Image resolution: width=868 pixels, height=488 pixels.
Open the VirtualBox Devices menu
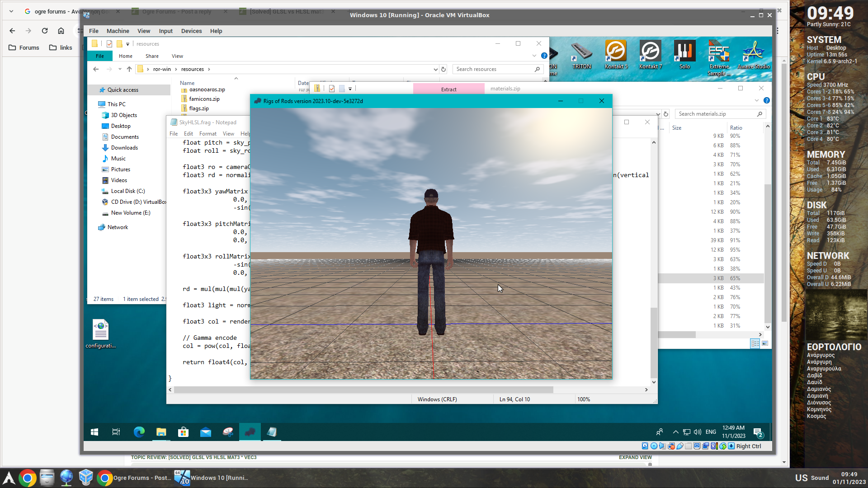pyautogui.click(x=191, y=31)
